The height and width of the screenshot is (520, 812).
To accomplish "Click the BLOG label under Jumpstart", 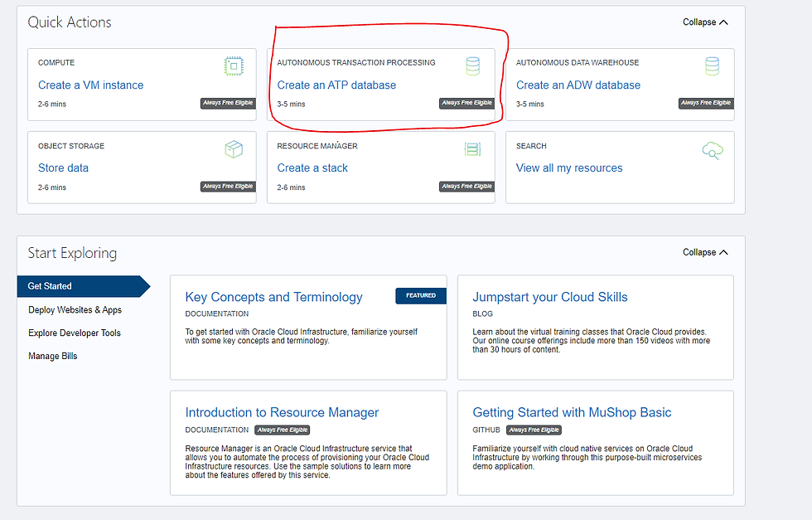I will [x=482, y=313].
